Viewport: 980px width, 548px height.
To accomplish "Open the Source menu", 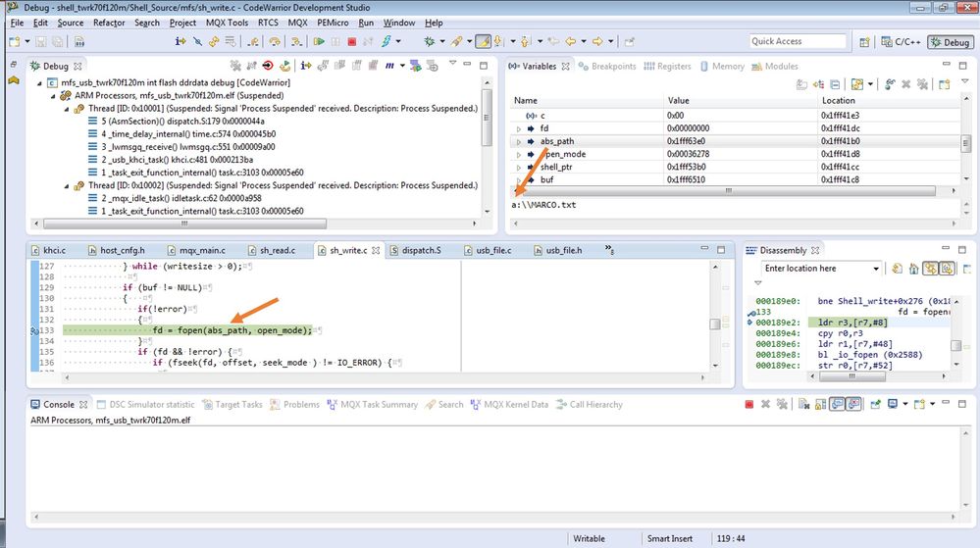I will click(x=70, y=23).
